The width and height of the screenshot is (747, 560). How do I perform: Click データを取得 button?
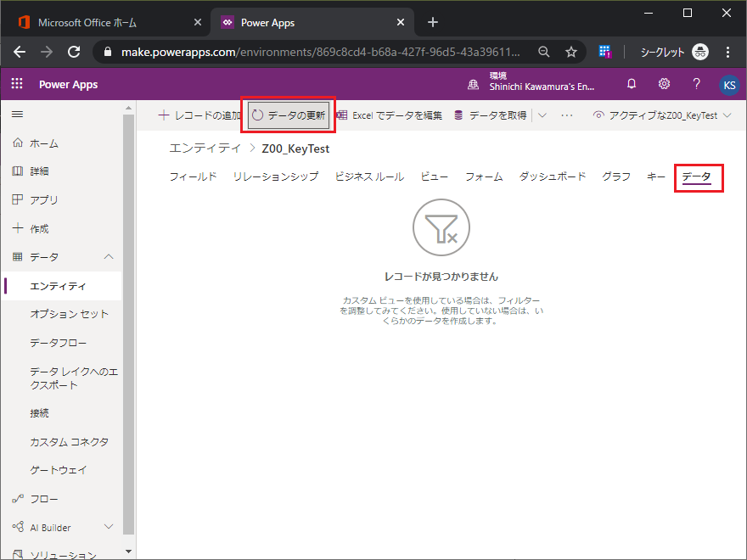point(491,115)
